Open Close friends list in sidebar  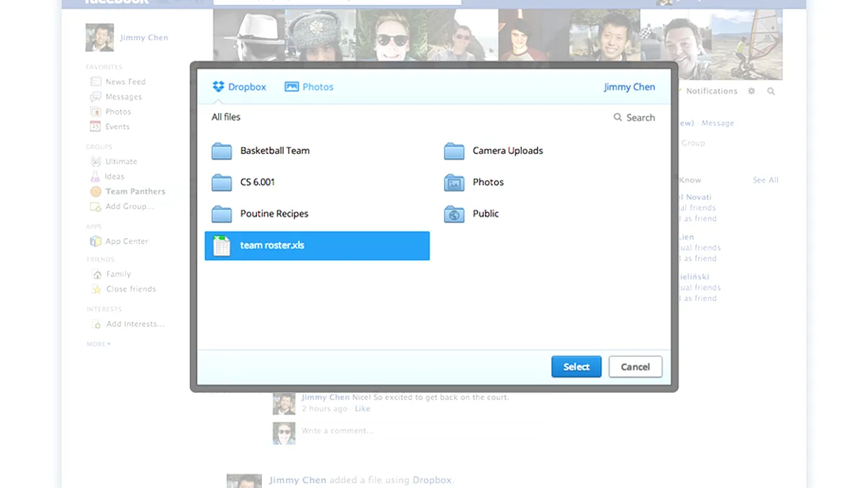coord(131,289)
